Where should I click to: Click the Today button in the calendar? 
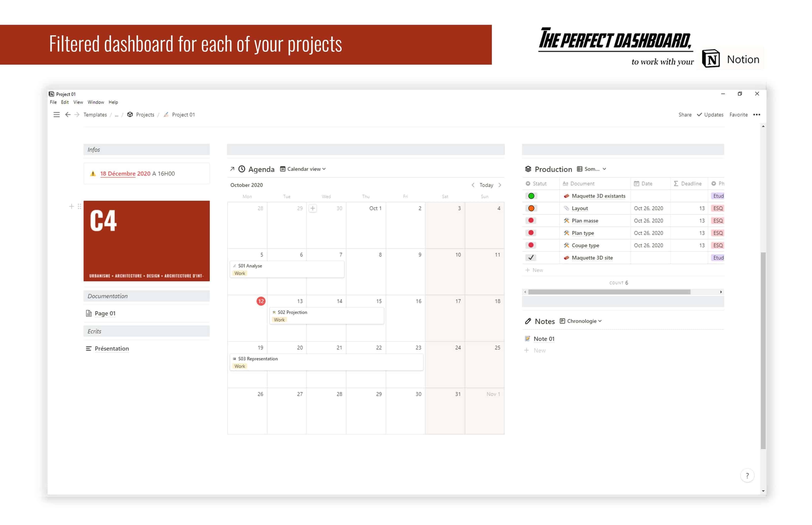coord(486,185)
